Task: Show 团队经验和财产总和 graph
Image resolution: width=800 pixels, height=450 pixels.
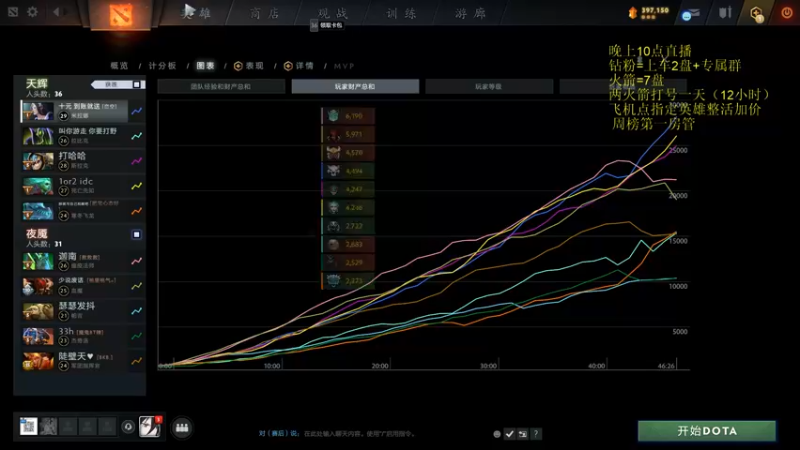Action: [x=221, y=87]
